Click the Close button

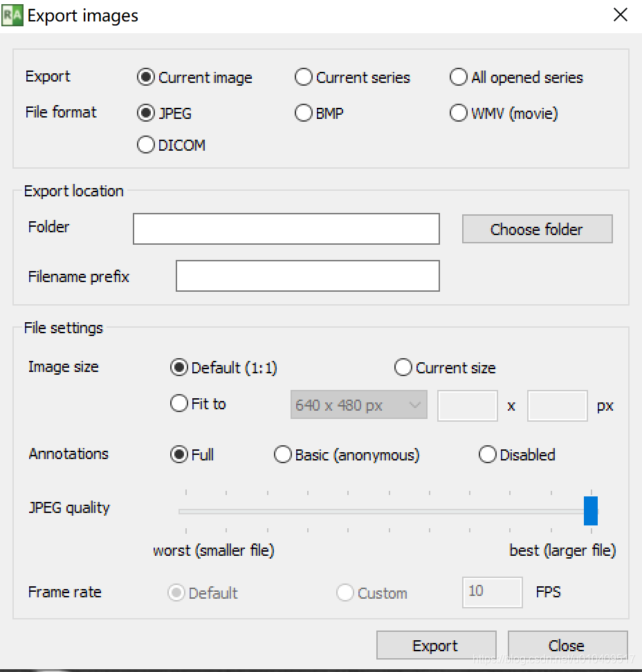567,646
